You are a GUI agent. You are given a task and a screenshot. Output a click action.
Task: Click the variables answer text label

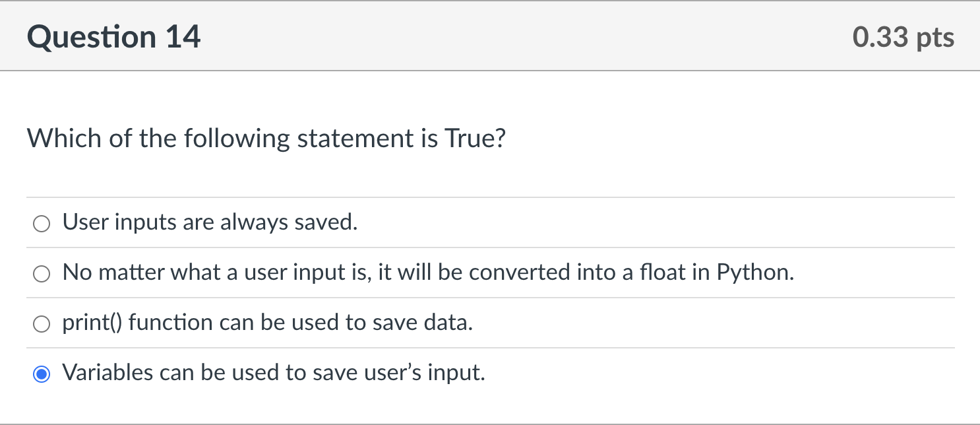click(x=274, y=373)
